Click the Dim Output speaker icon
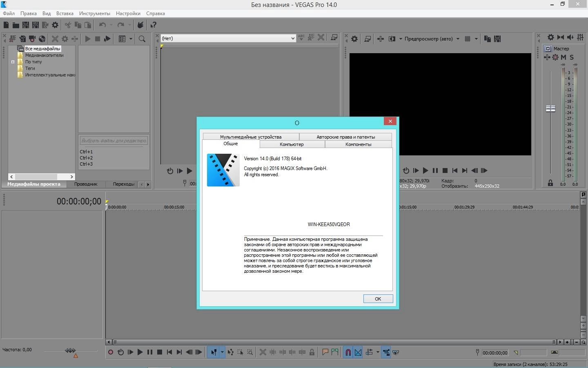Screen dimensions: 588x368 click(x=570, y=38)
